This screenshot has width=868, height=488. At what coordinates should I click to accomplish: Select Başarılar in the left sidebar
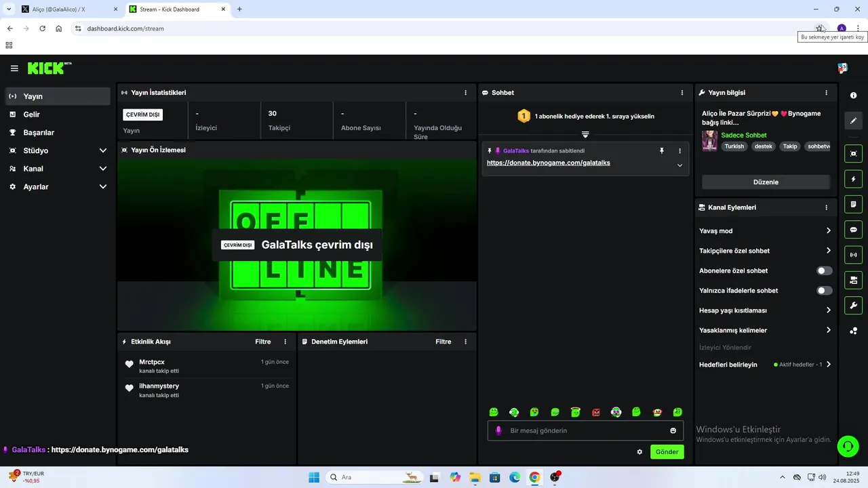pyautogui.click(x=58, y=133)
